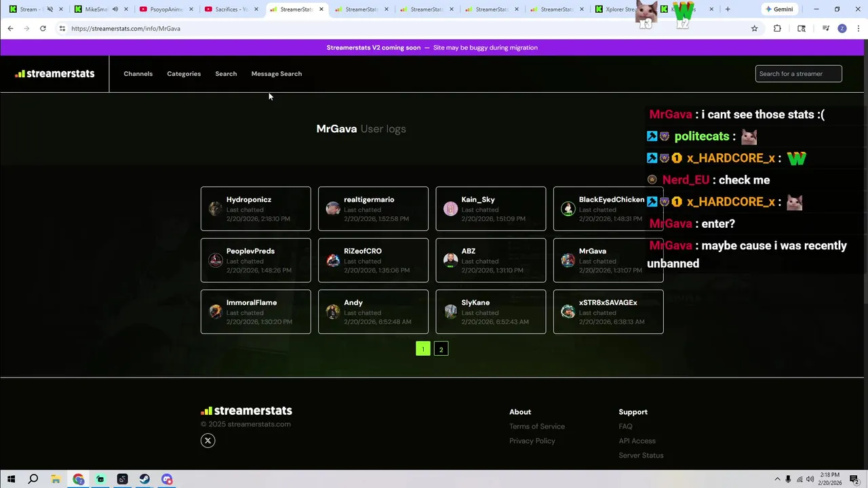Go to page 2 of user logs
Viewport: 868px width, 488px height.
click(x=441, y=349)
